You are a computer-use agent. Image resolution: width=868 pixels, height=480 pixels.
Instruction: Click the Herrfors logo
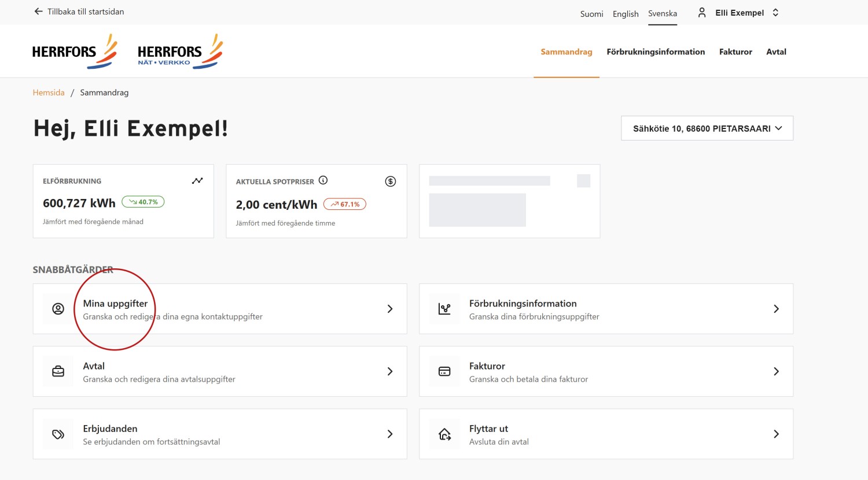coord(75,51)
